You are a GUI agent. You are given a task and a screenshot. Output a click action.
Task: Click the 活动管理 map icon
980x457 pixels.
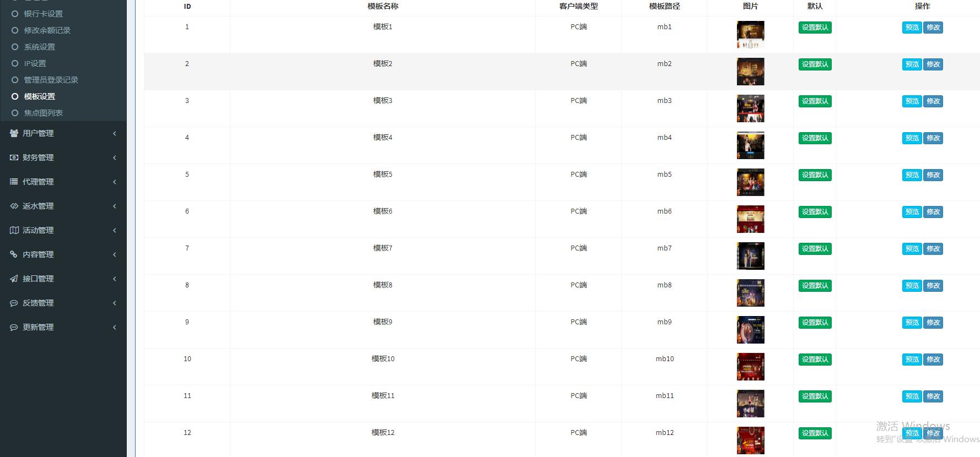pos(14,230)
